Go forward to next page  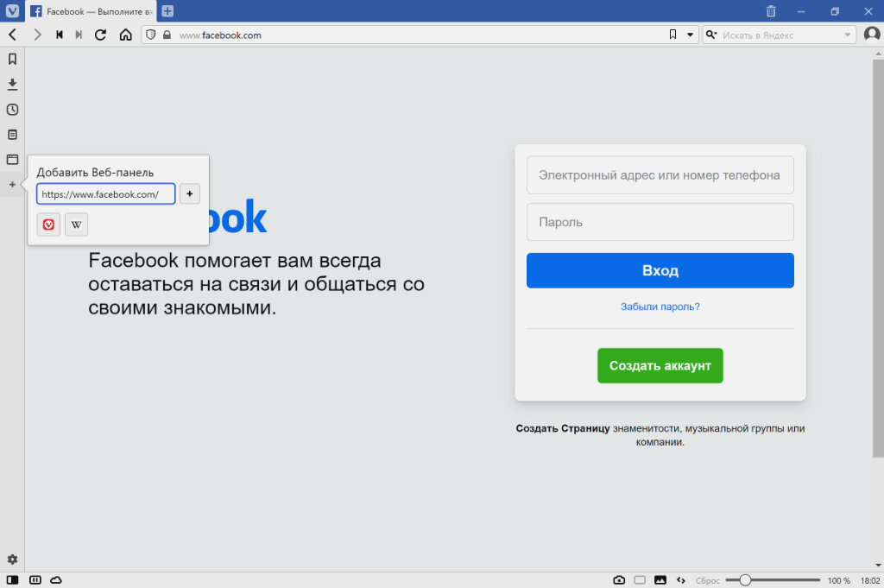pyautogui.click(x=37, y=35)
